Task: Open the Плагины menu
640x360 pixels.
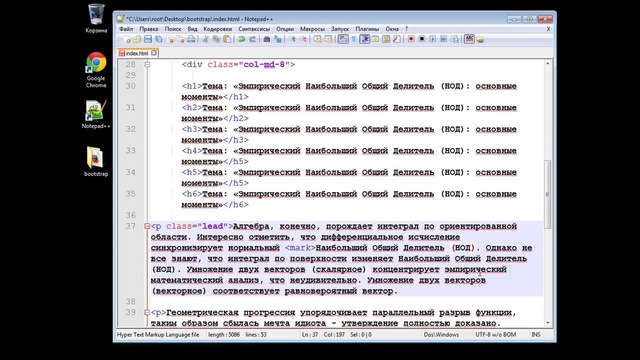Action: coord(367,29)
